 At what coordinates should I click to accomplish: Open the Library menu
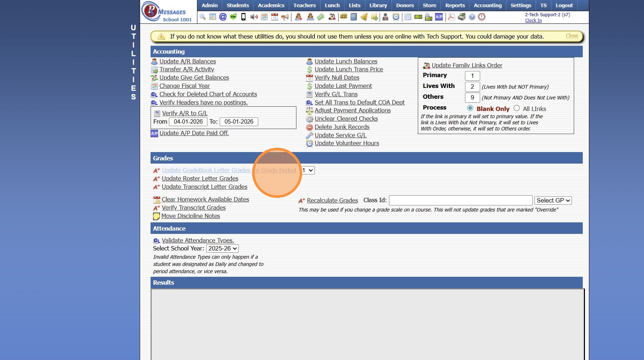(x=378, y=5)
